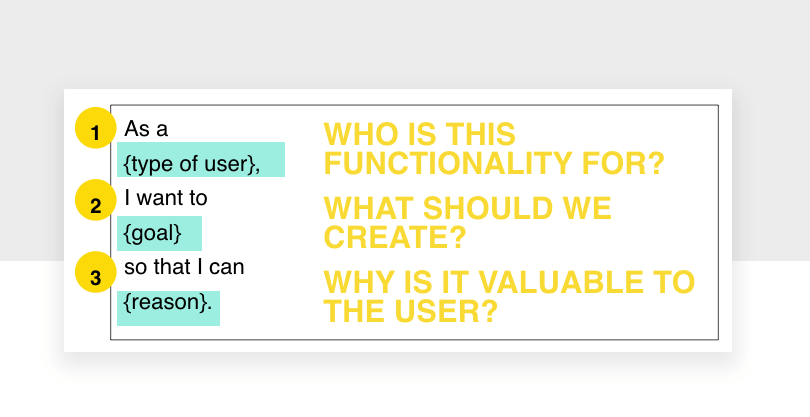Click 'WHAT SHOULD WE' heading text
810x417 pixels.
pos(468,208)
